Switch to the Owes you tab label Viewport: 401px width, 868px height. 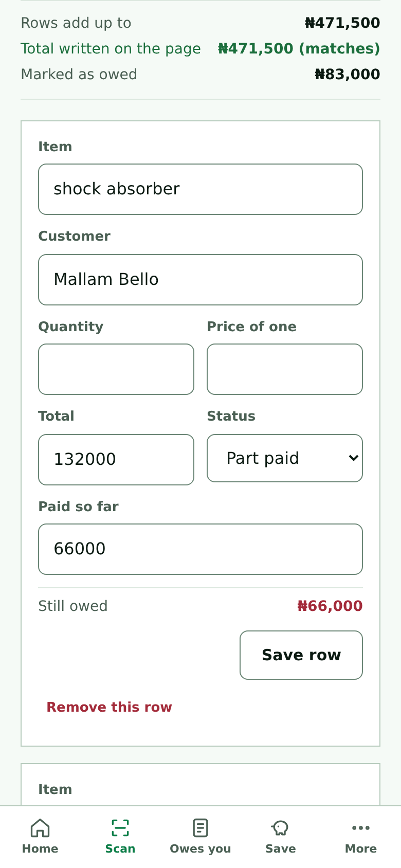200,849
